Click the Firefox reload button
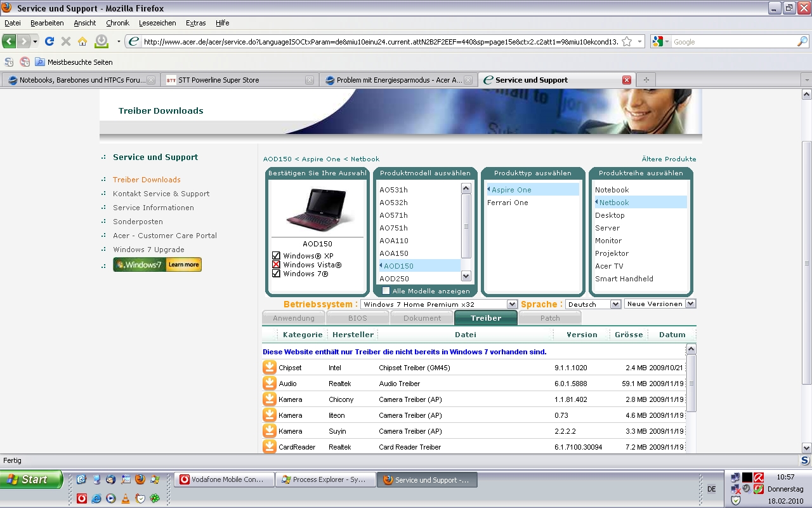This screenshot has width=812, height=508. [x=49, y=41]
